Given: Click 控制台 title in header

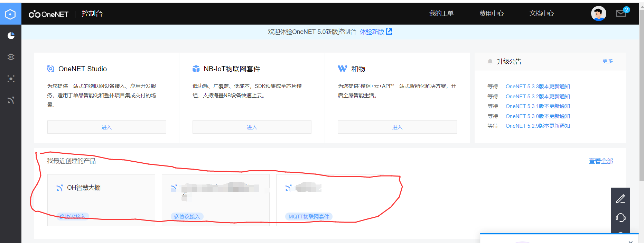Looking at the screenshot, I should (92, 13).
